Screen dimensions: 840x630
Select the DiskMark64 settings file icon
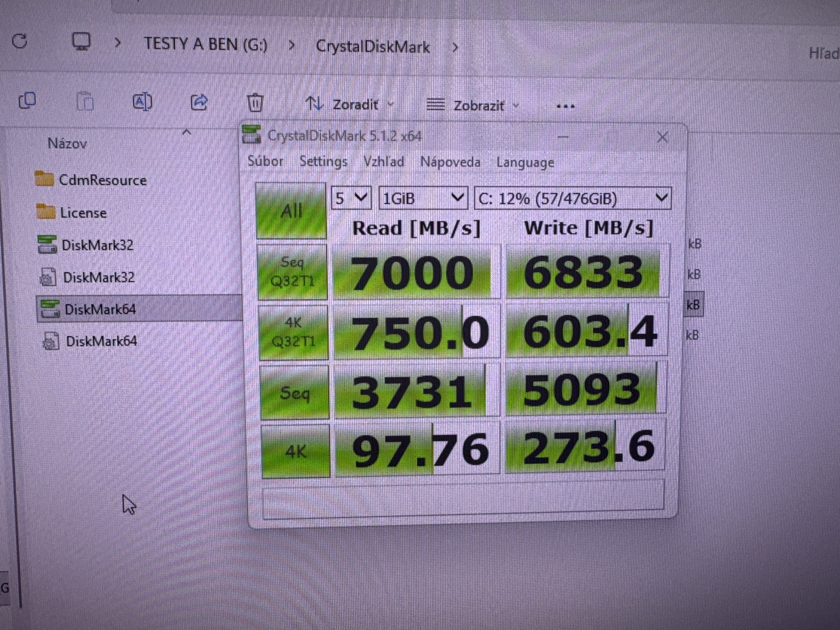[51, 341]
